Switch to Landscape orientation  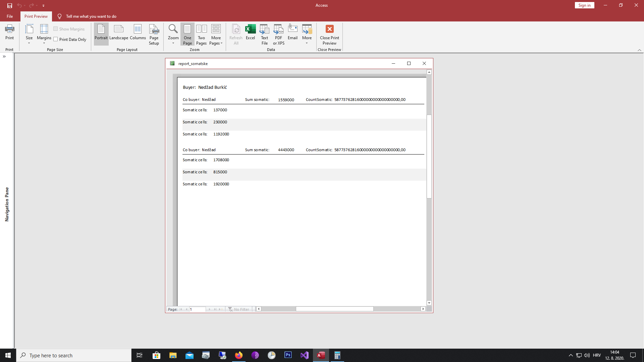click(x=119, y=32)
